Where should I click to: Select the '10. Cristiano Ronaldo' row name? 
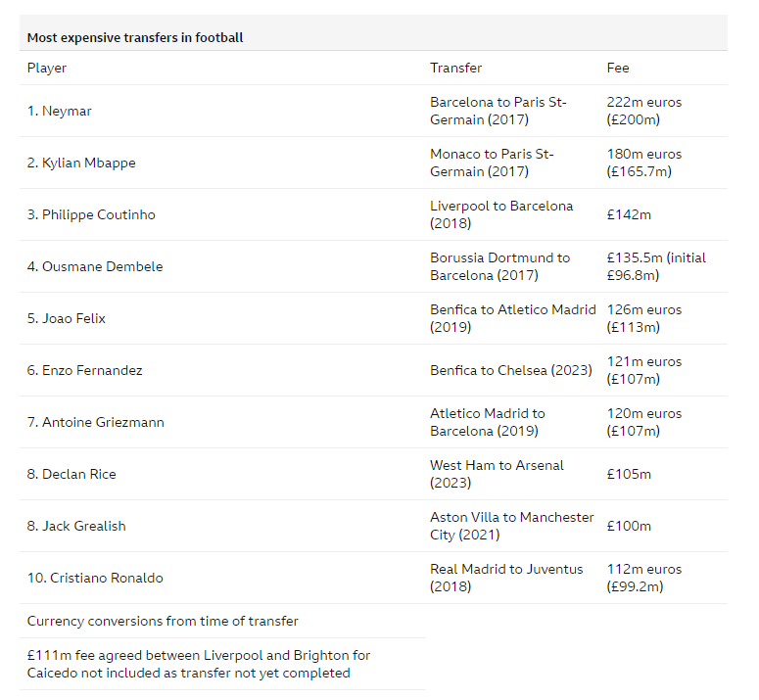pyautogui.click(x=95, y=578)
